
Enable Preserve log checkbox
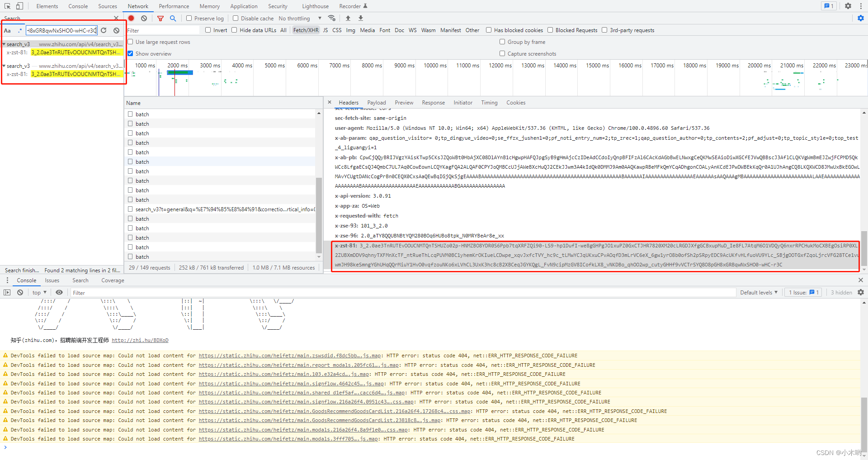(x=189, y=18)
